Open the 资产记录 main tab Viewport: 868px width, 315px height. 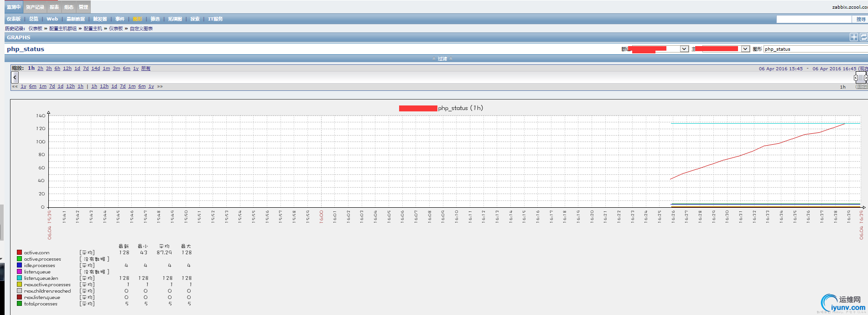click(35, 7)
